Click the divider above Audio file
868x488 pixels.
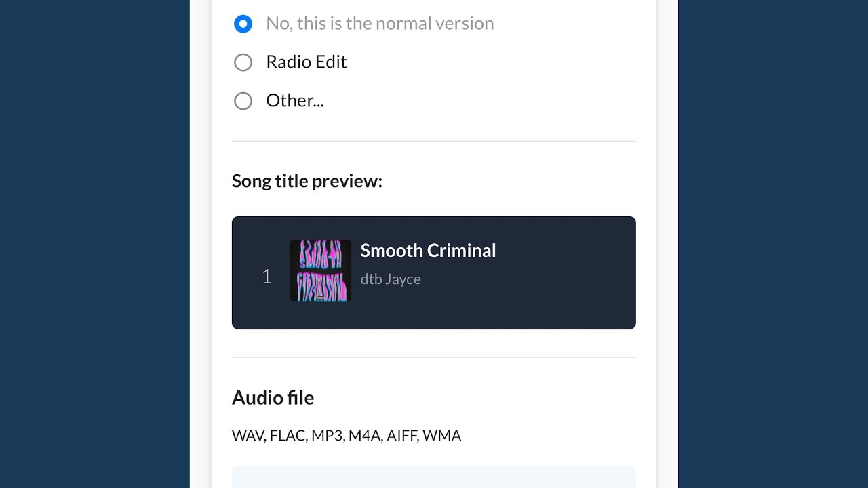pyautogui.click(x=434, y=357)
